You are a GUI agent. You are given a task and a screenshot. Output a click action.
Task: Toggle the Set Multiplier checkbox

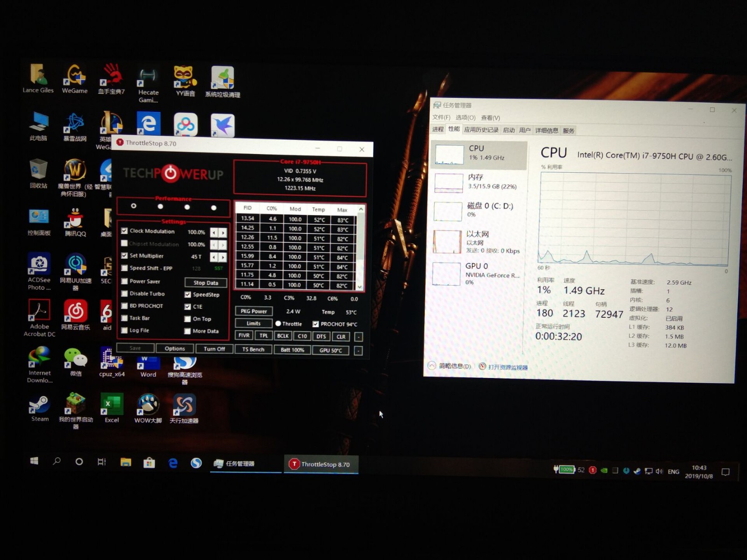124,256
